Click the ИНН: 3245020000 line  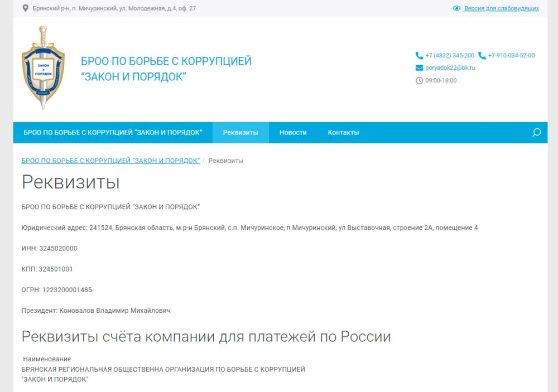tap(50, 248)
